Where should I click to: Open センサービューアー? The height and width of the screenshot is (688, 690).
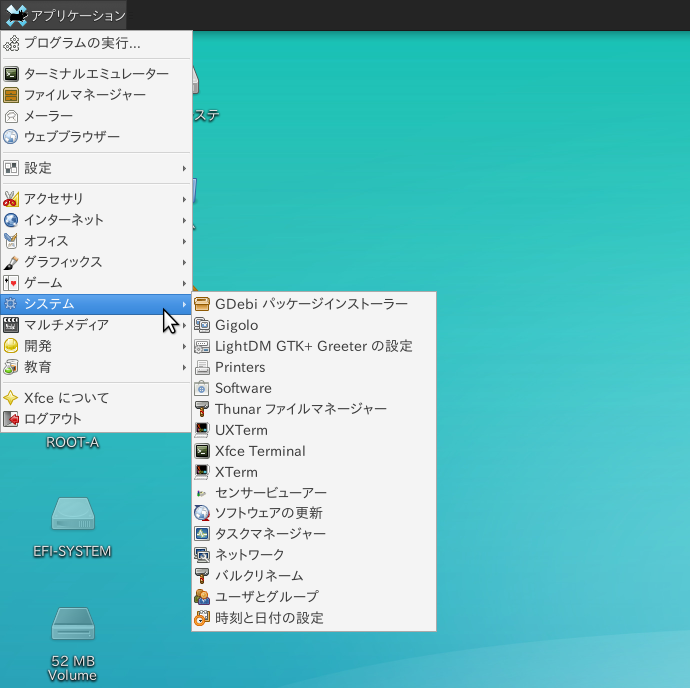click(314, 493)
